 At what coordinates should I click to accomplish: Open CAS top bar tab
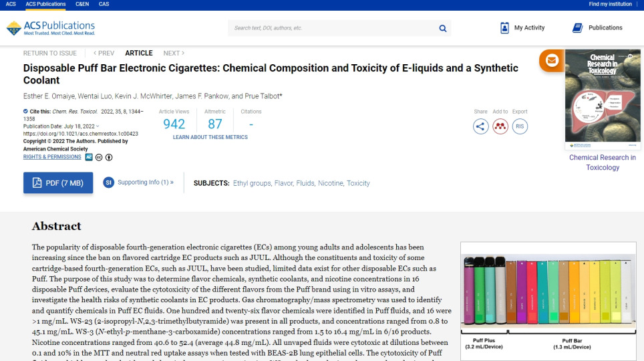point(104,4)
